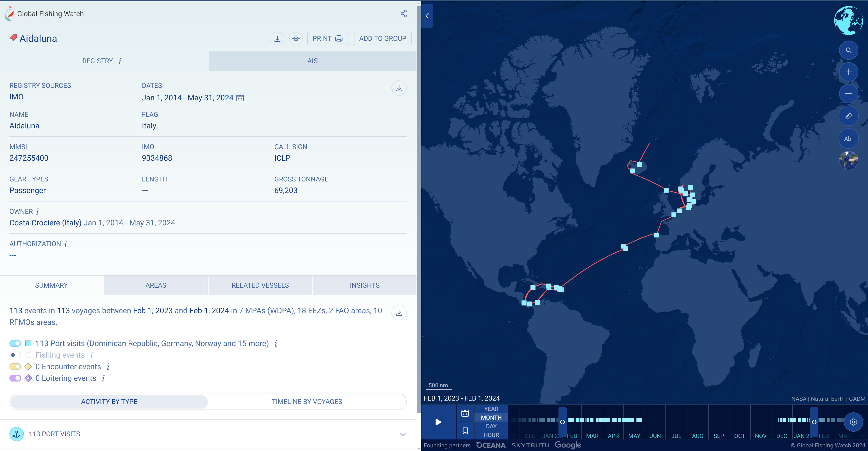This screenshot has width=868, height=451.
Task: Click the share icon in header
Action: 403,14
